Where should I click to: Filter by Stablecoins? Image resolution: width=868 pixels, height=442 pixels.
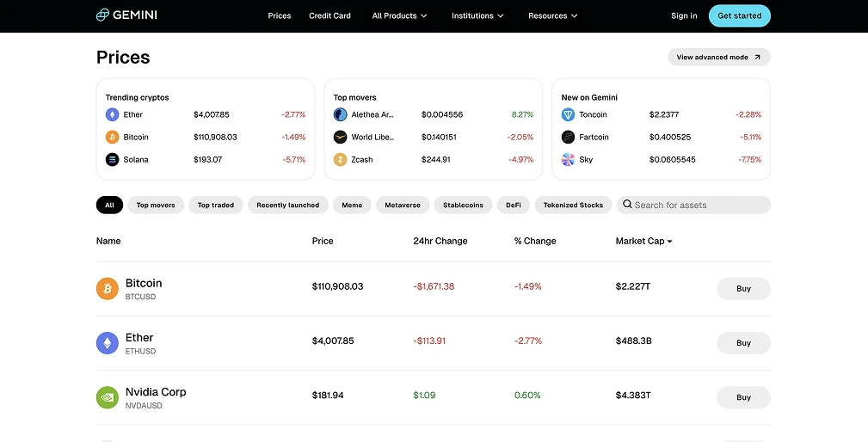(463, 205)
